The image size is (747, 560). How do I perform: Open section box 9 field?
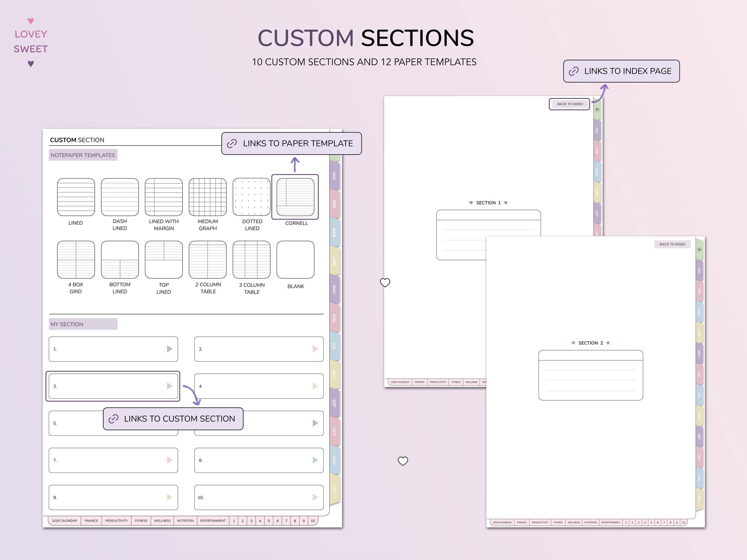click(114, 498)
